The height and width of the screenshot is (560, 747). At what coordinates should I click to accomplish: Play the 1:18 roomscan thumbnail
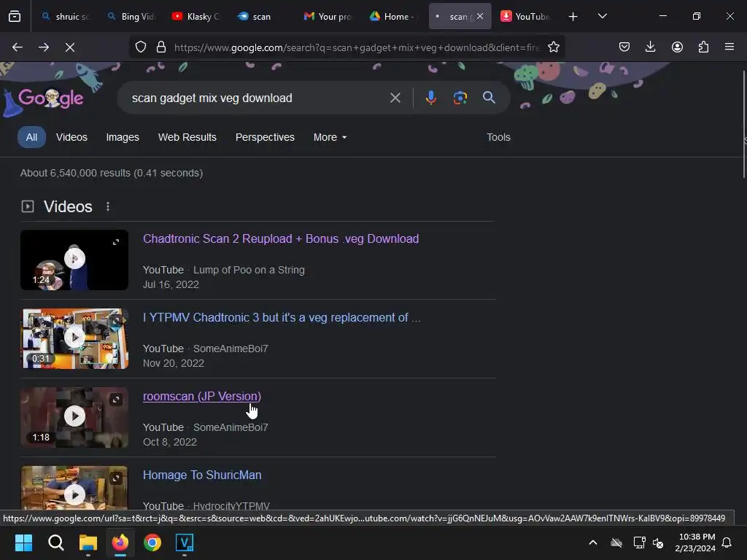74,416
